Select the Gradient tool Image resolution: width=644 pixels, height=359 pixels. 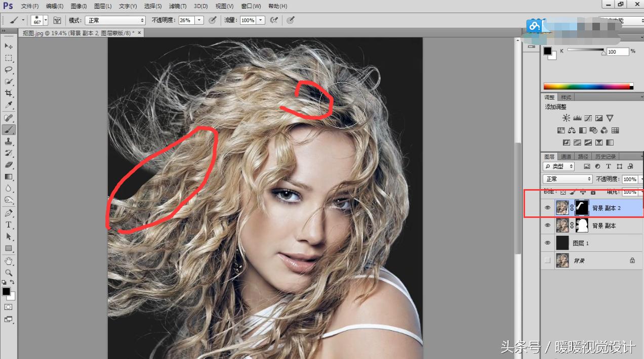pyautogui.click(x=9, y=176)
